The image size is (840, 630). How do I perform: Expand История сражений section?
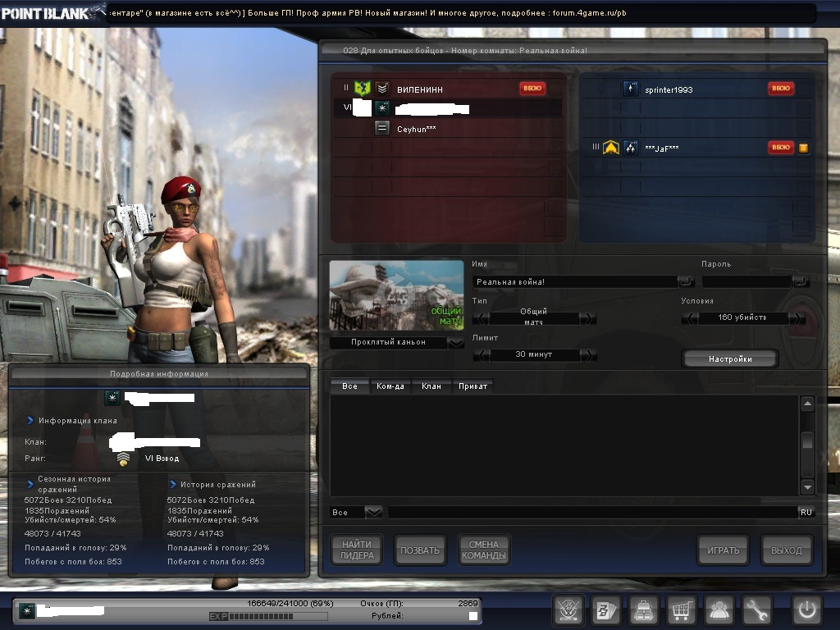173,484
